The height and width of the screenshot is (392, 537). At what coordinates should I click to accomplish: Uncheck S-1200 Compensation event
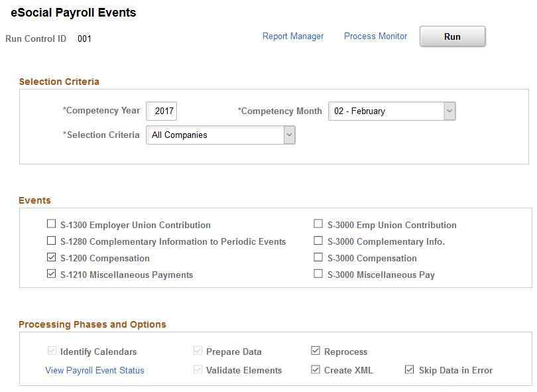point(52,257)
